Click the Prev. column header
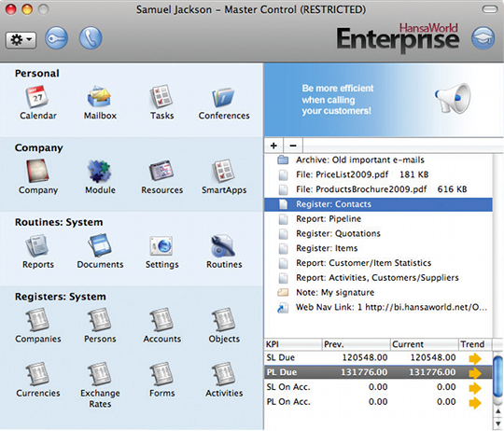The image size is (504, 431). click(356, 344)
